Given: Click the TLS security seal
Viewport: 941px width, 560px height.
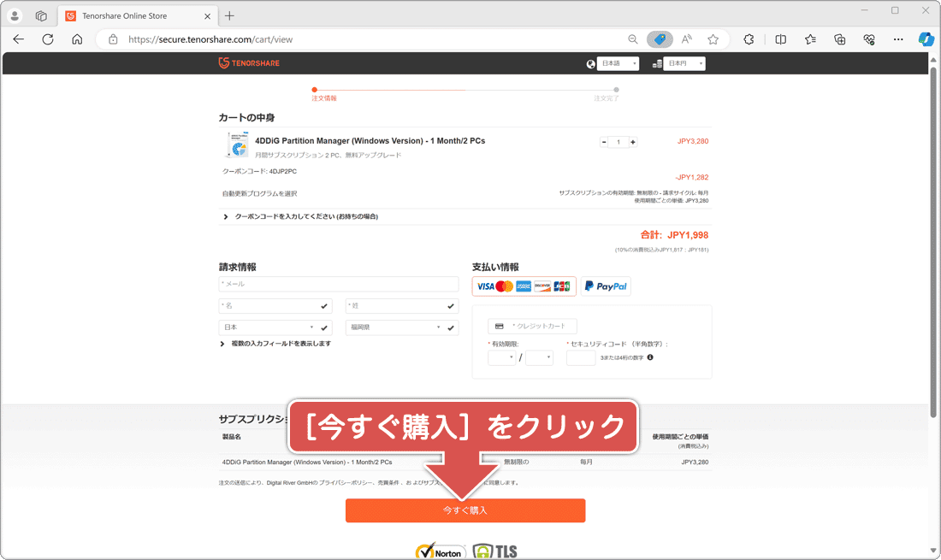Looking at the screenshot, I should tap(494, 551).
